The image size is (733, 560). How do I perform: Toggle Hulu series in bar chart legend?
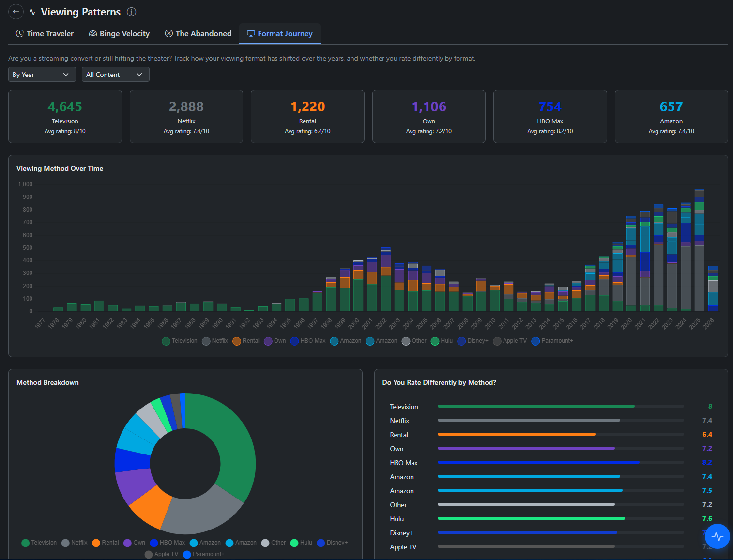coord(442,341)
